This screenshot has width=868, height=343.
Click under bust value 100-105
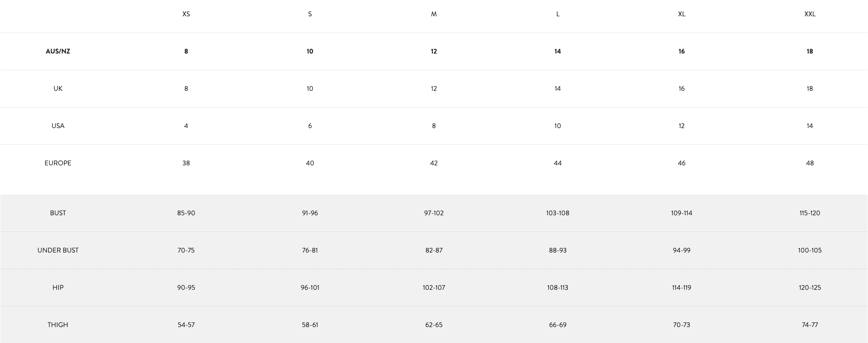(x=809, y=250)
